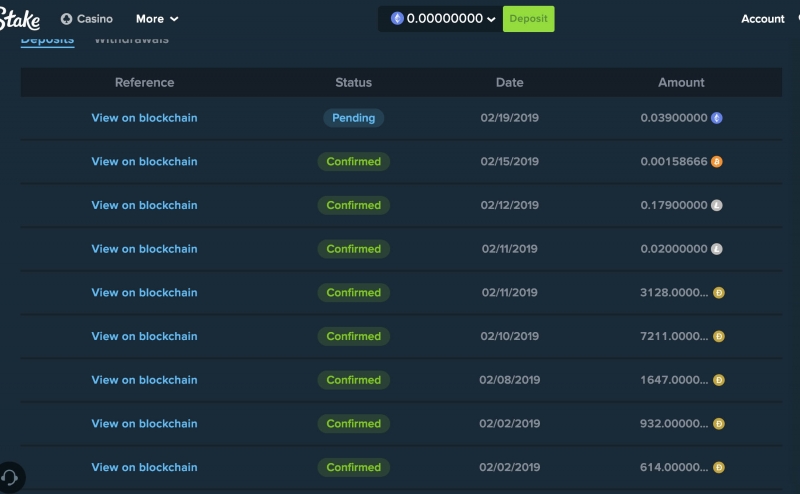Click the date 02/15/2019
This screenshot has height=494, width=800.
coord(510,162)
